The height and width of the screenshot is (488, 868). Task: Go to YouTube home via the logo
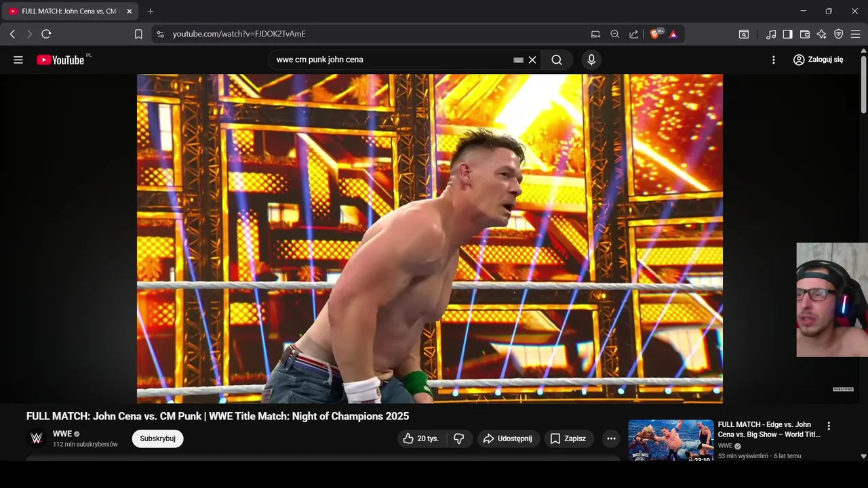click(x=61, y=60)
